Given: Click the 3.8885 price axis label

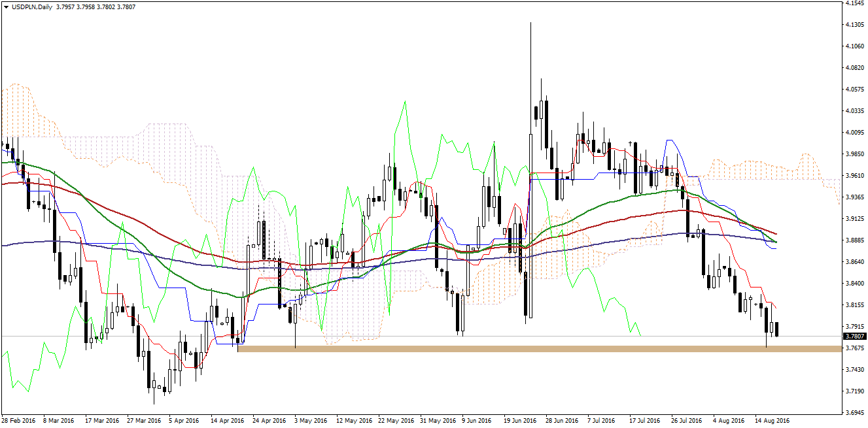Looking at the screenshot, I should pyautogui.click(x=854, y=240).
